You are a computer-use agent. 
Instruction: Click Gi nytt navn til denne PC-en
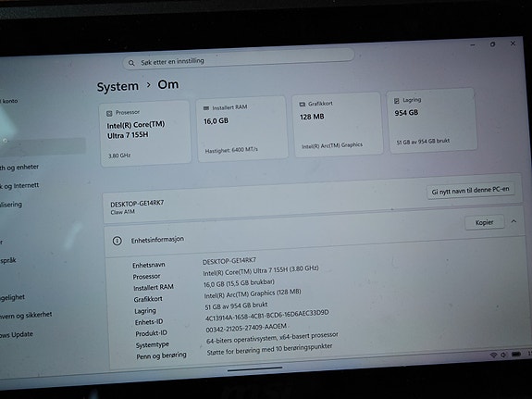[x=470, y=191]
